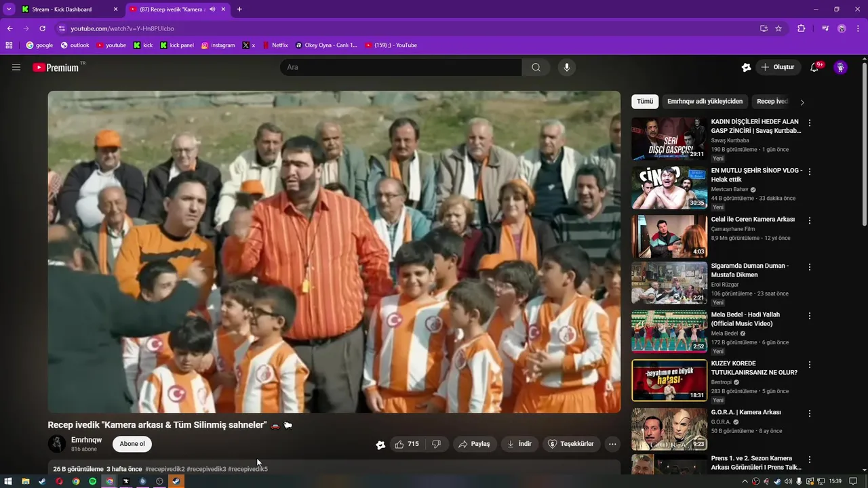Image resolution: width=868 pixels, height=488 pixels.
Task: Click the Premium sparkle icon beside like button
Action: [380, 445]
